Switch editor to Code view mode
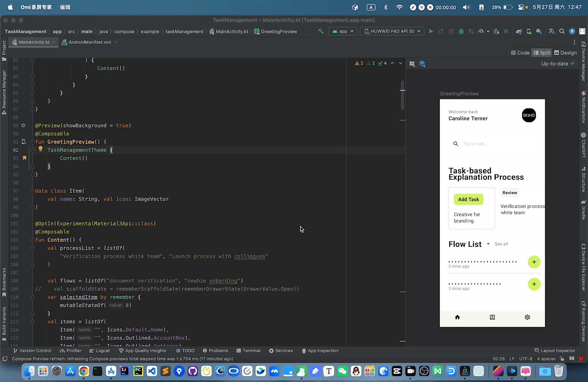 (520, 53)
